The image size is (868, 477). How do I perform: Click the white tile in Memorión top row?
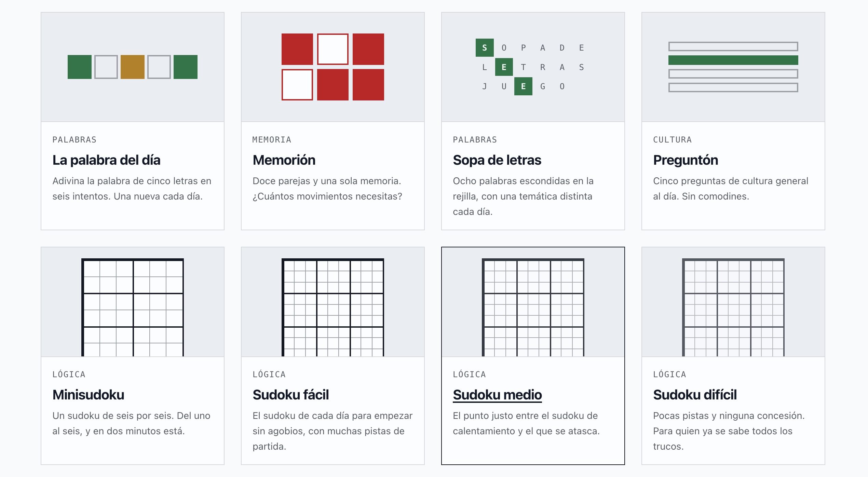tap(333, 49)
